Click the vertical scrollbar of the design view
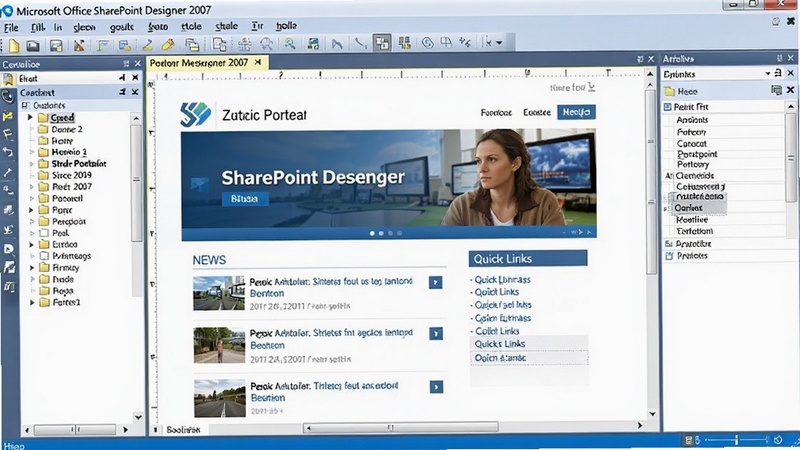Image resolution: width=800 pixels, height=450 pixels. click(651, 181)
